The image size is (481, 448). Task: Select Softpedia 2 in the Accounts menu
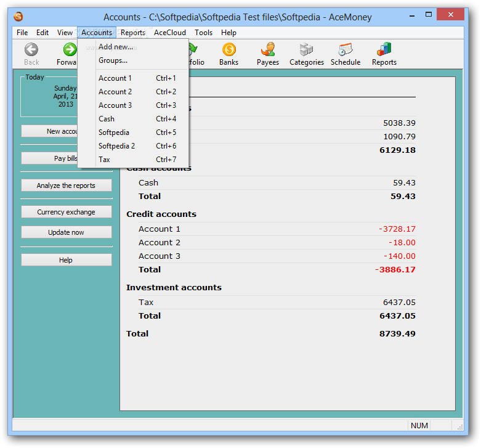coord(133,146)
